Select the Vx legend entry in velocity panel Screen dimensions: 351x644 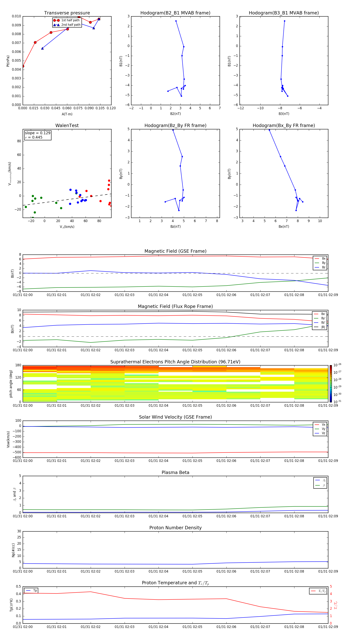point(320,424)
